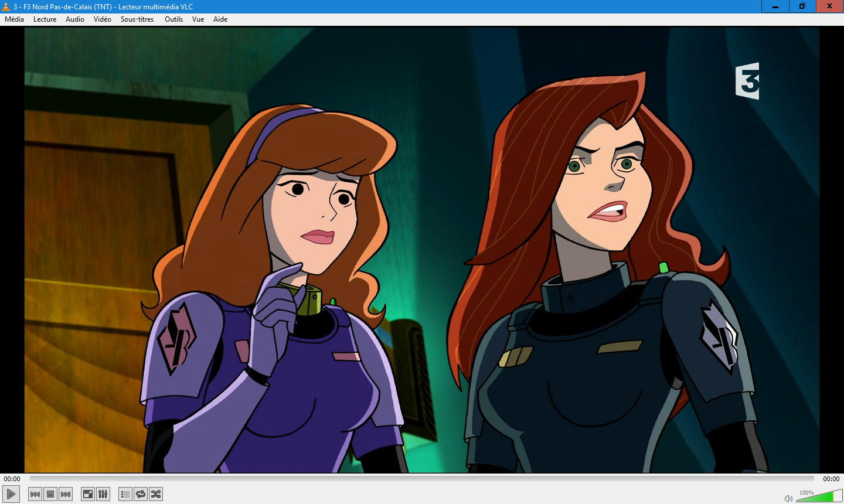Screen dimensions: 844x504
Task: Open extended settings and effects
Action: coord(103,494)
